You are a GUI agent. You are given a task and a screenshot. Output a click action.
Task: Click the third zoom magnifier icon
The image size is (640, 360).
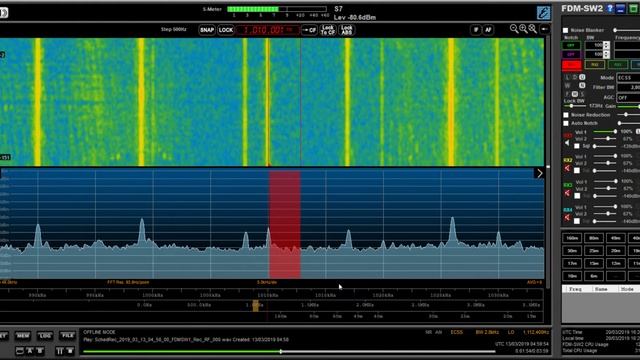click(533, 29)
